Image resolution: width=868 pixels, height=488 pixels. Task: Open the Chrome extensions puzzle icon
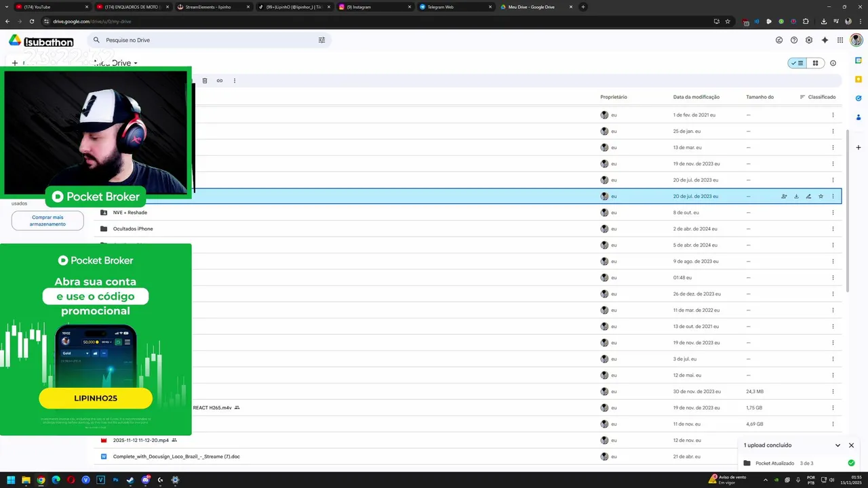pos(806,21)
